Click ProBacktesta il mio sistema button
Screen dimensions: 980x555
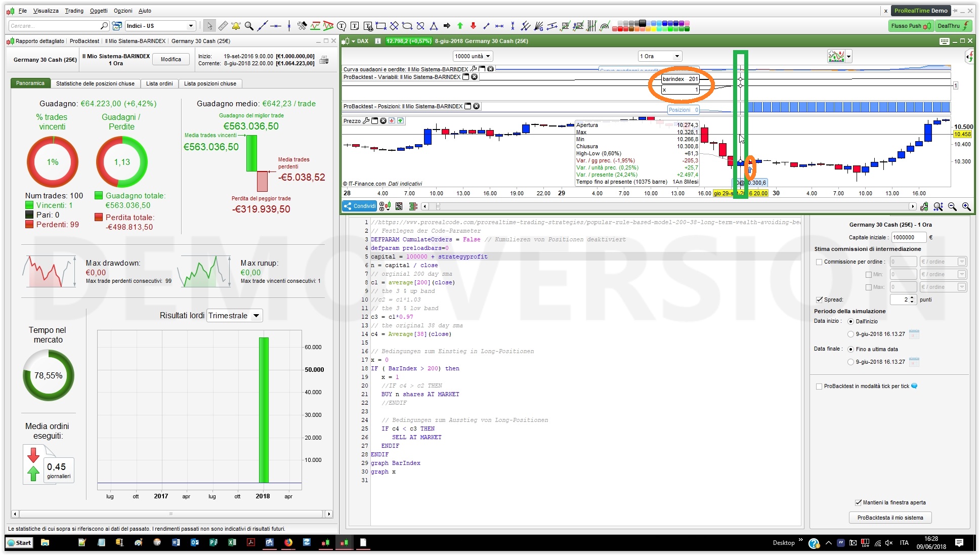pyautogui.click(x=890, y=518)
